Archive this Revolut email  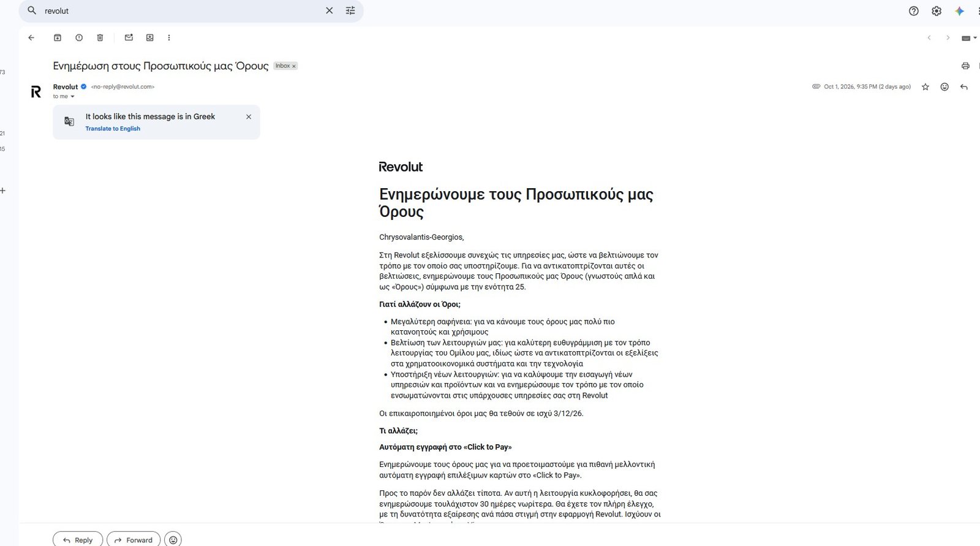tap(58, 37)
